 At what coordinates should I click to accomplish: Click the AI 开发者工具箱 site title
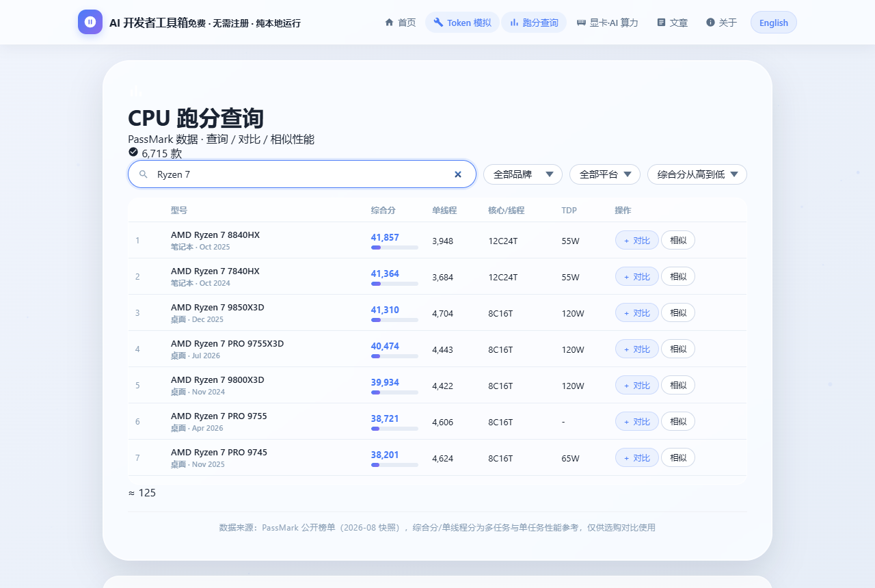(x=148, y=23)
